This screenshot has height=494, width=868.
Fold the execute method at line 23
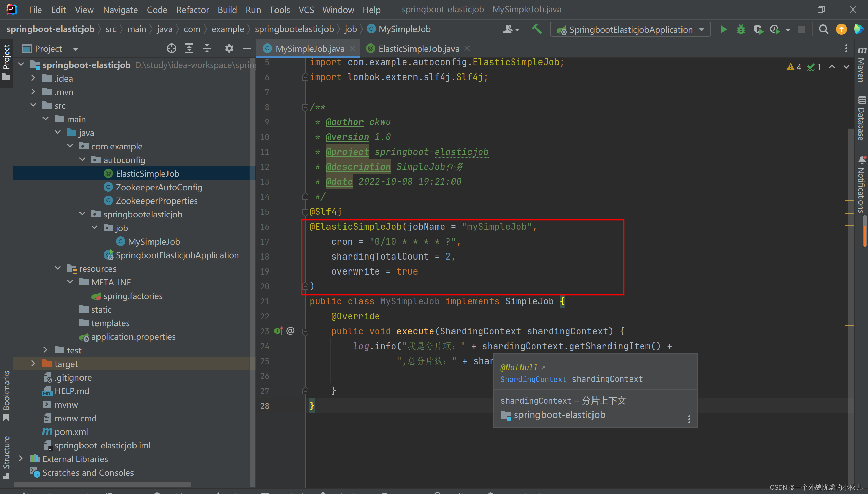[305, 331]
